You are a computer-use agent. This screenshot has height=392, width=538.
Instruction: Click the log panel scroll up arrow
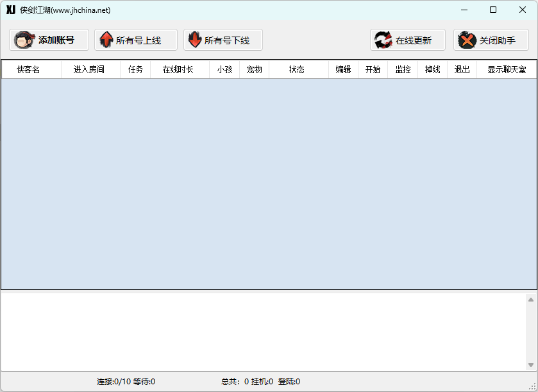tap(531, 300)
